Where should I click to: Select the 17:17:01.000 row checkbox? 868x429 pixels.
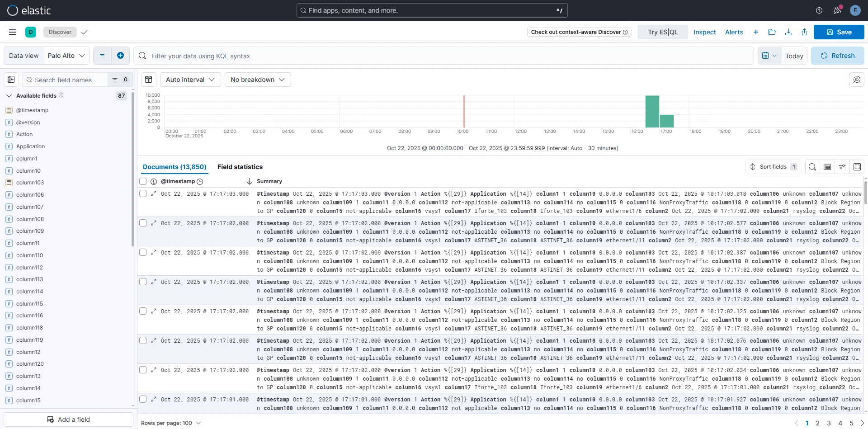(143, 399)
